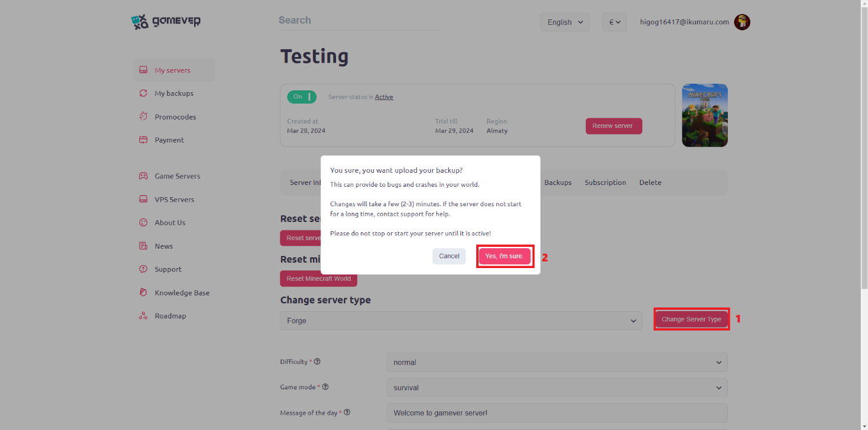Click the Roadmap icon

point(143,316)
